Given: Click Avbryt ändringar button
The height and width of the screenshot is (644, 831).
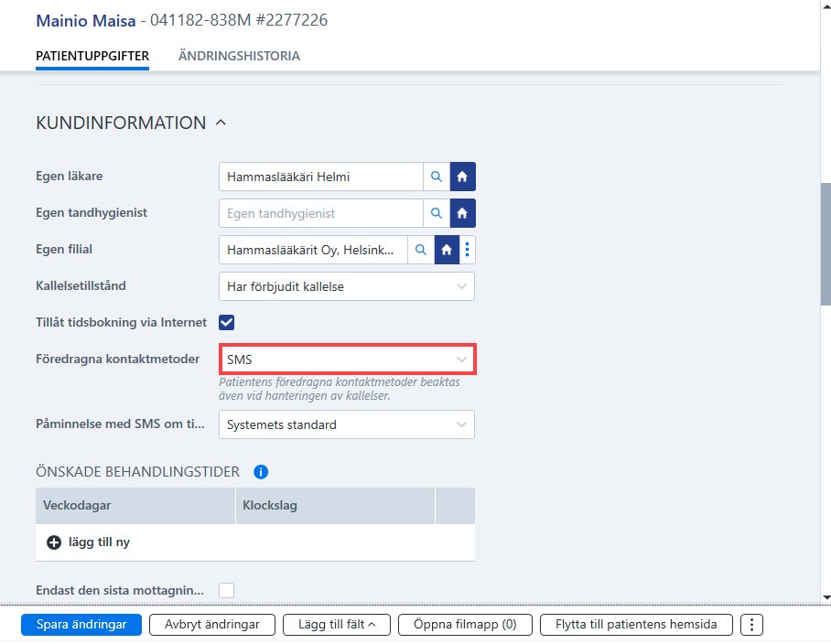Looking at the screenshot, I should click(212, 625).
